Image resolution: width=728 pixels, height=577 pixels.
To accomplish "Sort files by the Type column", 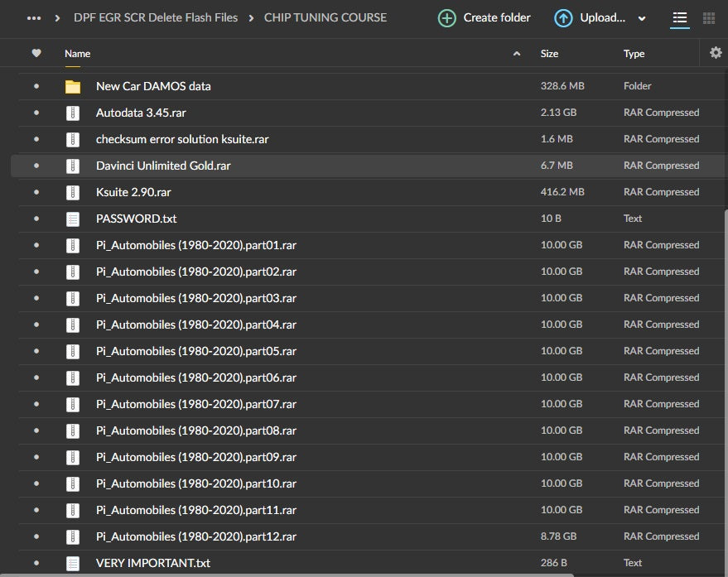I will pyautogui.click(x=634, y=54).
